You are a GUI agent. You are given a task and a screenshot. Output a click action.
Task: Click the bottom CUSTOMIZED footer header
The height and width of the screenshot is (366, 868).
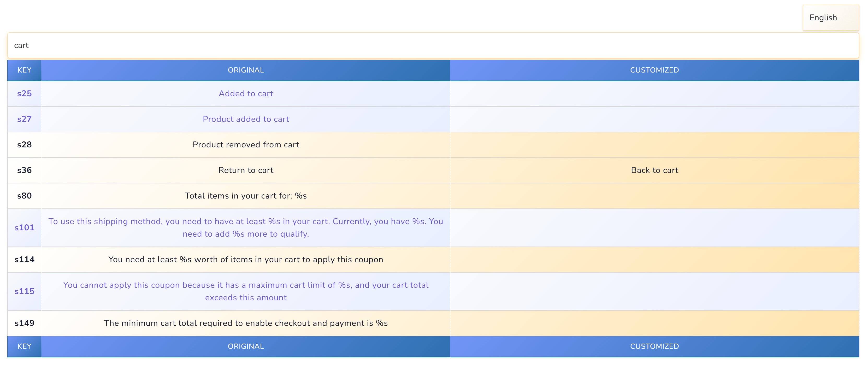point(654,346)
